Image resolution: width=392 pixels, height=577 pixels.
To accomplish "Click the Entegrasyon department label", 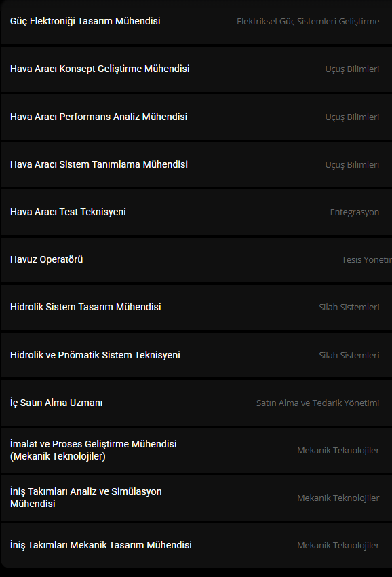I will [355, 212].
